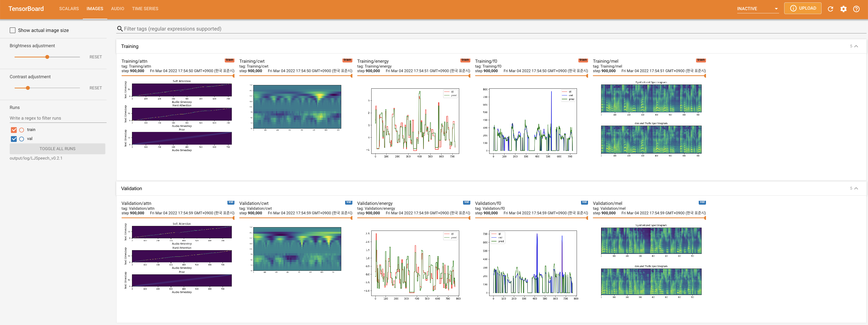Click RESET brightness adjustment button
Viewport: 868px width, 325px height.
tap(96, 56)
